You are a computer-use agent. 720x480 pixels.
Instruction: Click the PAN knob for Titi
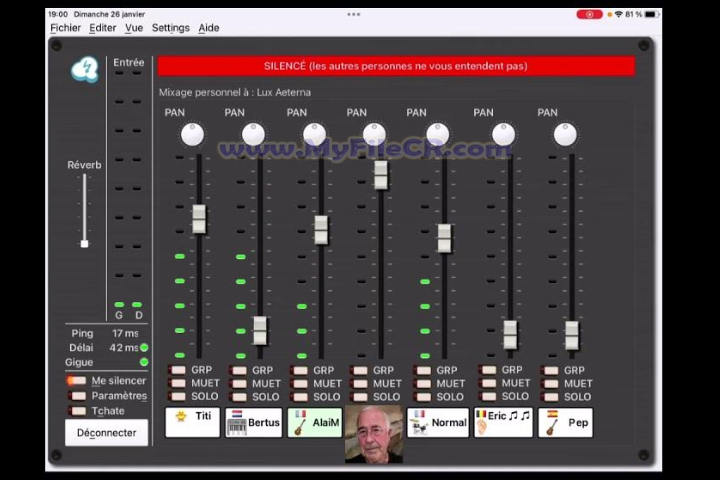[x=192, y=135]
